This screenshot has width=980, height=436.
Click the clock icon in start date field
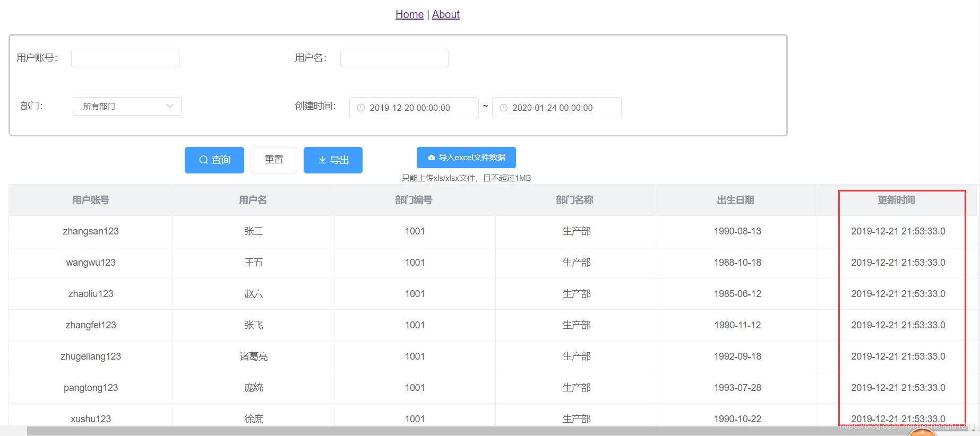click(x=361, y=108)
